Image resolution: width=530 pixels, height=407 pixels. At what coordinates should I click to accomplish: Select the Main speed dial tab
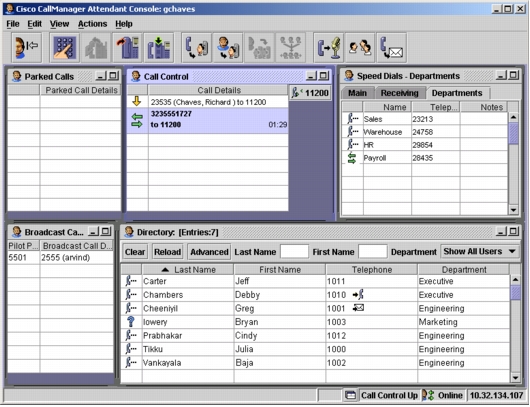pyautogui.click(x=358, y=93)
